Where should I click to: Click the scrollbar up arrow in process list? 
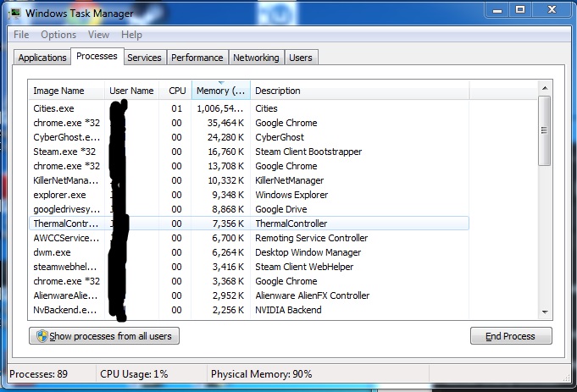(x=545, y=90)
